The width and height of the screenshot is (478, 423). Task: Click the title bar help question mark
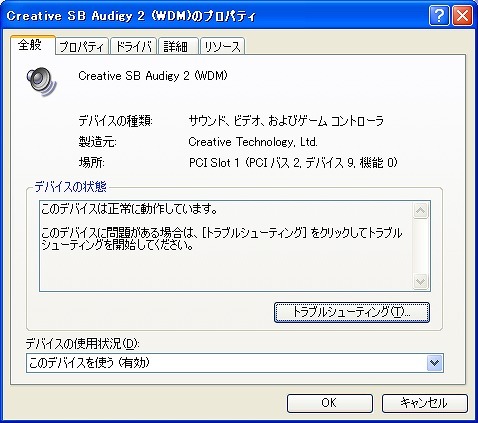[439, 16]
